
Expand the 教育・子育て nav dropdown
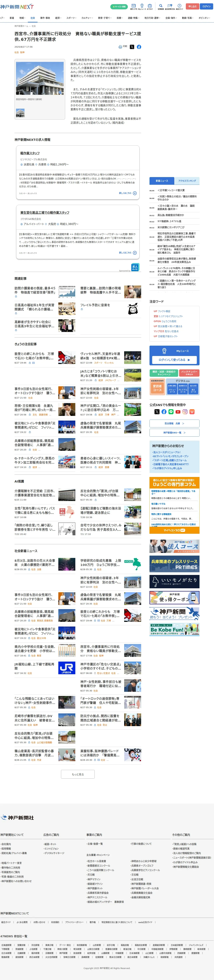[x=105, y=18]
